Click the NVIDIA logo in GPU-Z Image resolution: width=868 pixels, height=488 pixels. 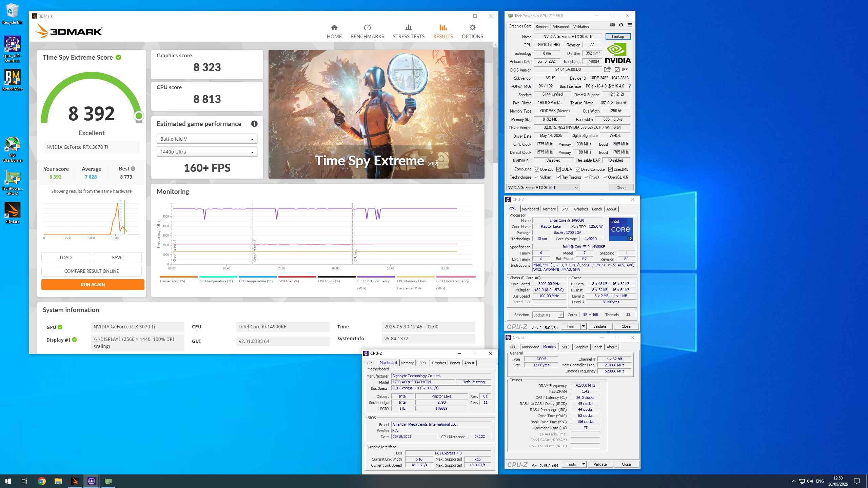(618, 53)
